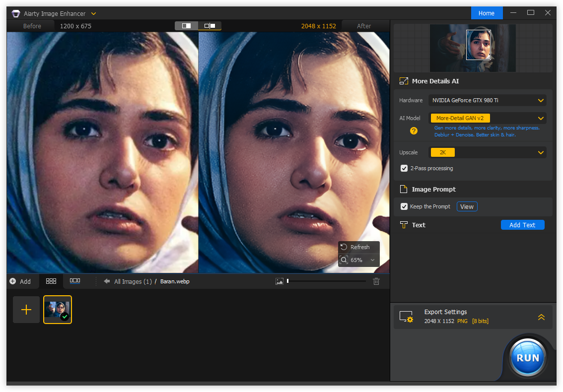Screen dimensions: 563x392
Task: Adjust the thumbnail size slider
Action: click(x=326, y=281)
